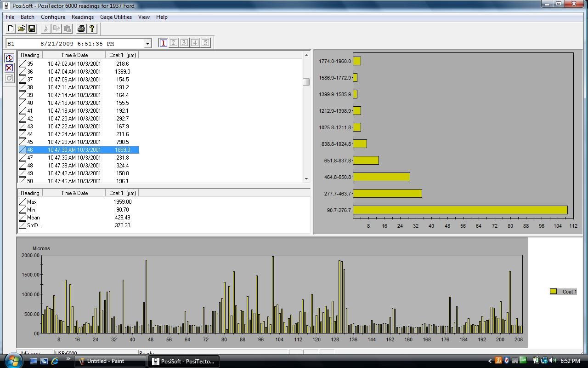This screenshot has width=588, height=368.
Task: Open the Batch menu
Action: pyautogui.click(x=28, y=17)
